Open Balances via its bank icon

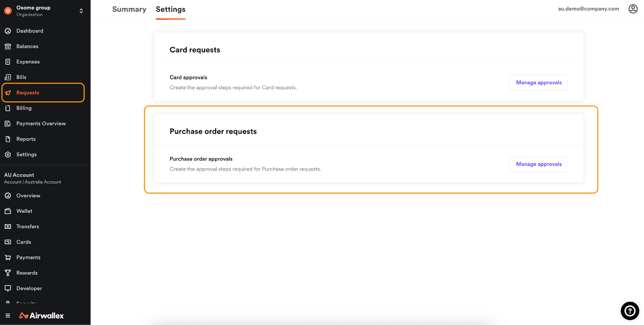(8, 46)
